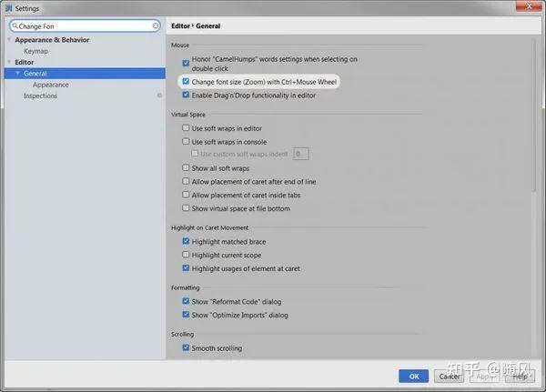Click the Cancel button
This screenshot has height=392, width=546.
pyautogui.click(x=450, y=377)
